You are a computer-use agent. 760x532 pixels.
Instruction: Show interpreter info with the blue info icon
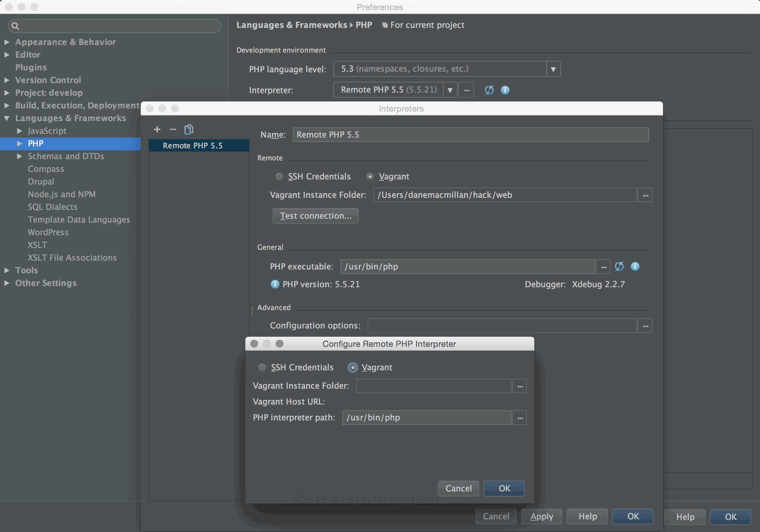click(505, 90)
